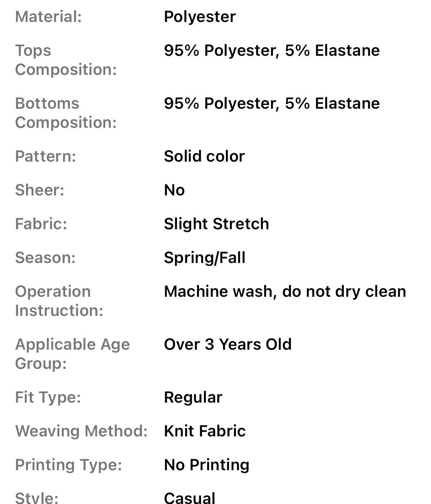Click the "Operation Instruction:" label
Image resolution: width=431 pixels, height=504 pixels.
click(x=59, y=301)
